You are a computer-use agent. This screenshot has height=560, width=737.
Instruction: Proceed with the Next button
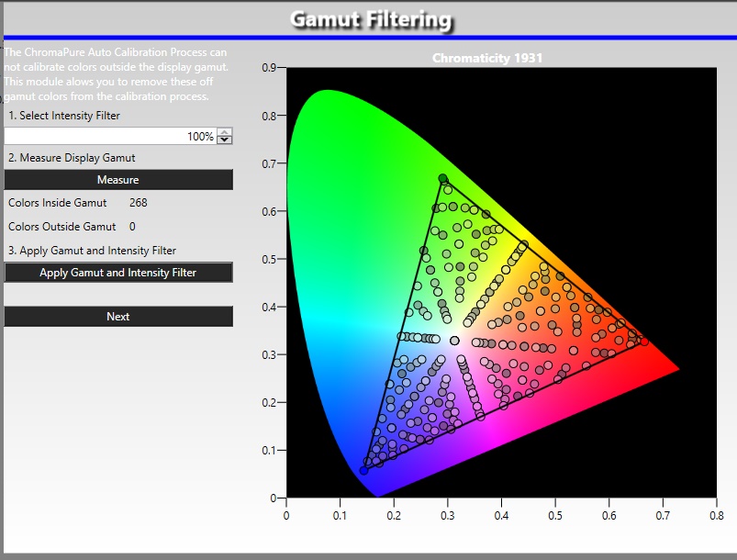(x=117, y=317)
